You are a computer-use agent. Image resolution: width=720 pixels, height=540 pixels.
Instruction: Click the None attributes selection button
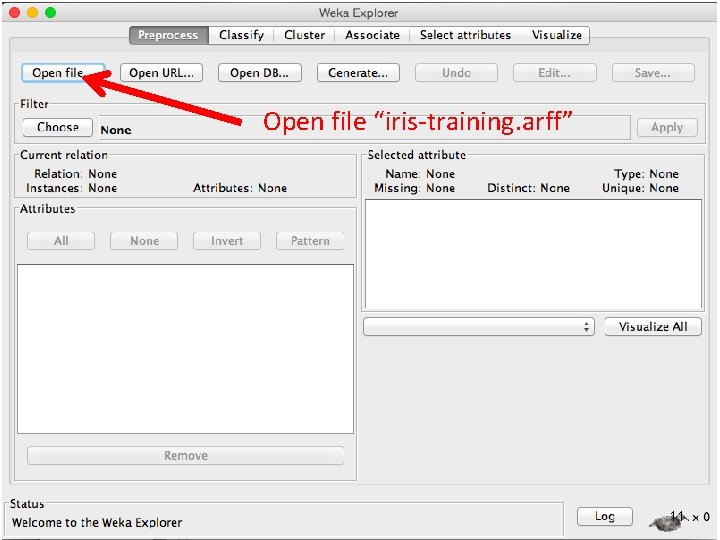click(x=144, y=241)
